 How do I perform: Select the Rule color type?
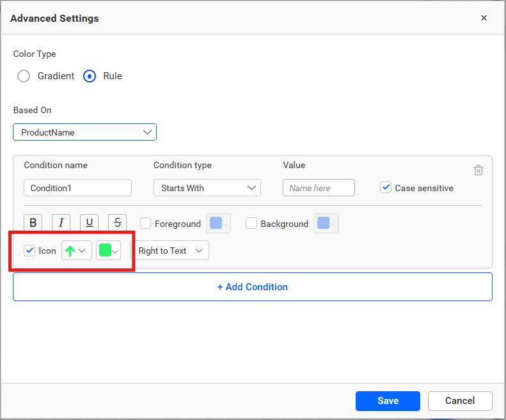pos(91,76)
